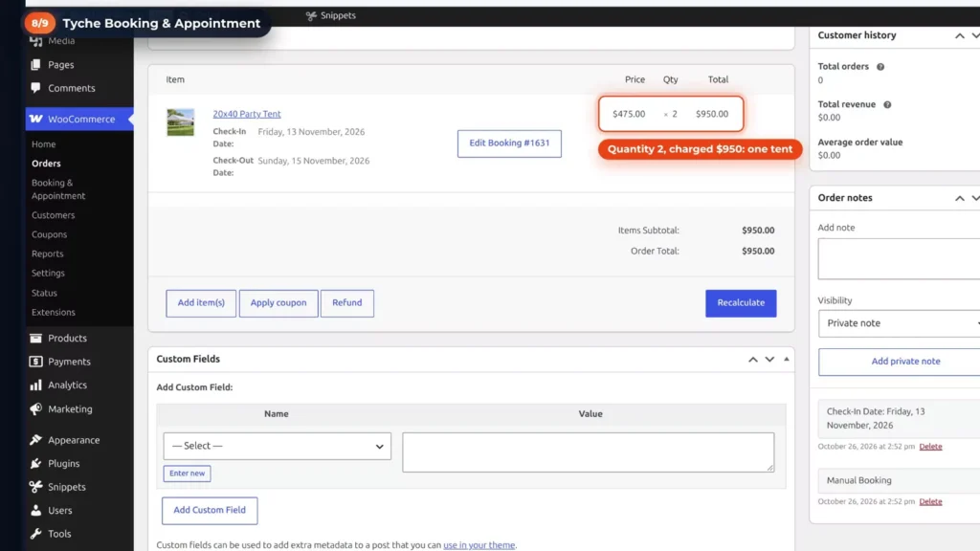Click the Users person icon

click(x=35, y=511)
